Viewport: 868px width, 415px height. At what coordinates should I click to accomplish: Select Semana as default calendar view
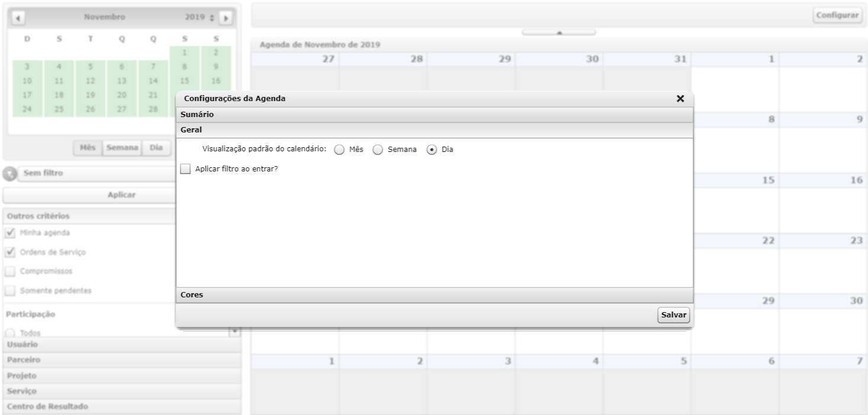(x=377, y=150)
